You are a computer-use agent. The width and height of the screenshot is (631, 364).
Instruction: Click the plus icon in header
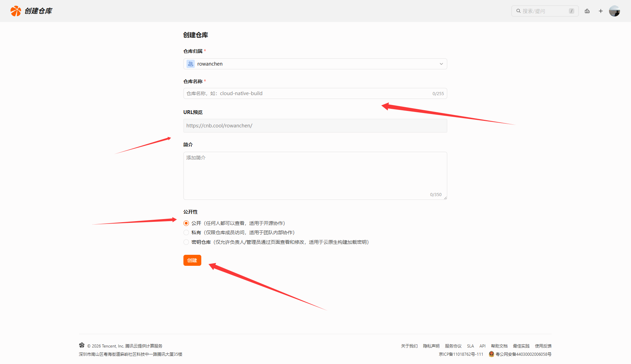[600, 11]
